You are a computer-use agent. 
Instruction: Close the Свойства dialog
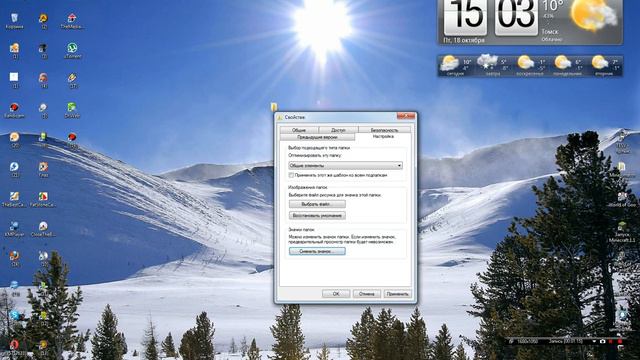click(x=406, y=116)
